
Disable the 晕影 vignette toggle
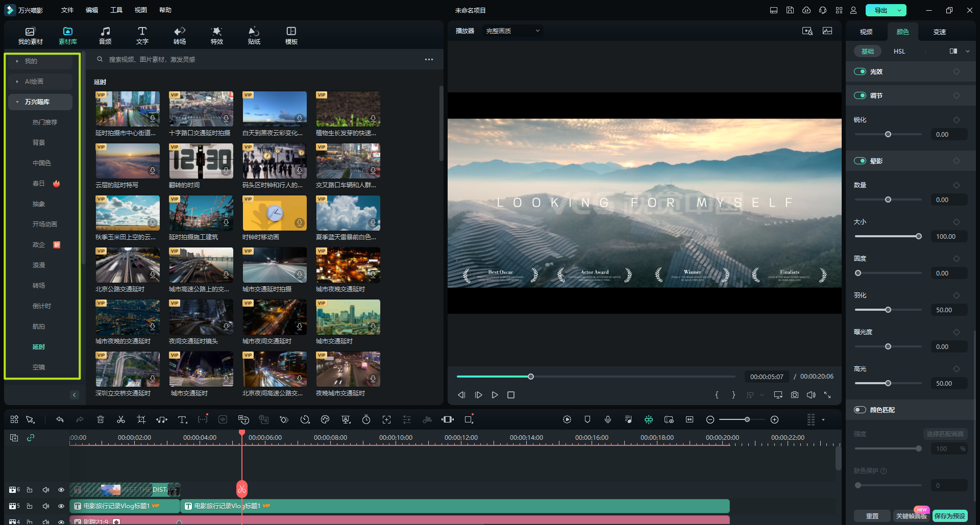click(860, 161)
